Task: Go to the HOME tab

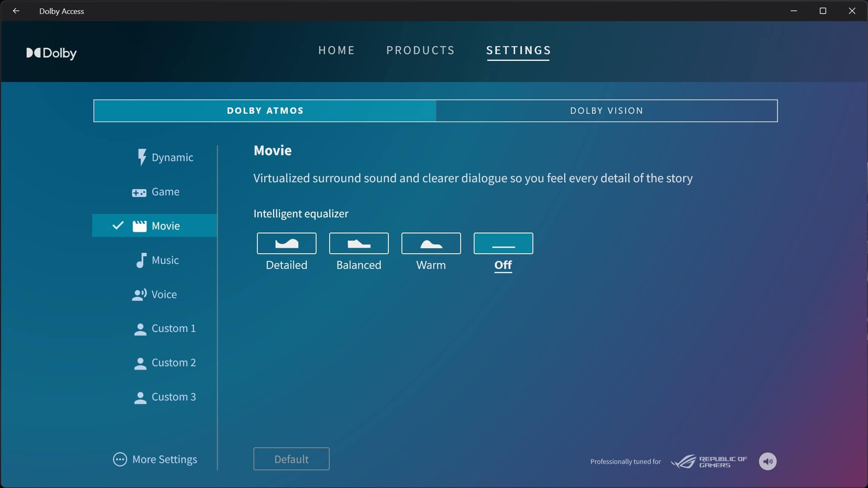Action: [336, 50]
